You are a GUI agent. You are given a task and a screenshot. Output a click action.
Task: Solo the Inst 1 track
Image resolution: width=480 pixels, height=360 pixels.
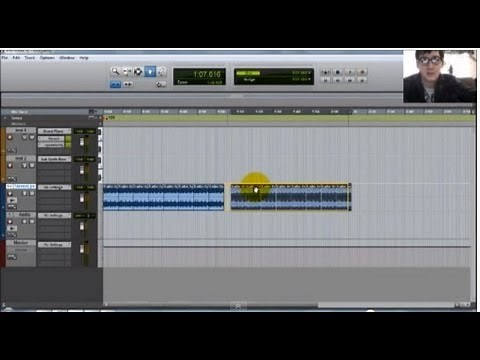point(24,137)
